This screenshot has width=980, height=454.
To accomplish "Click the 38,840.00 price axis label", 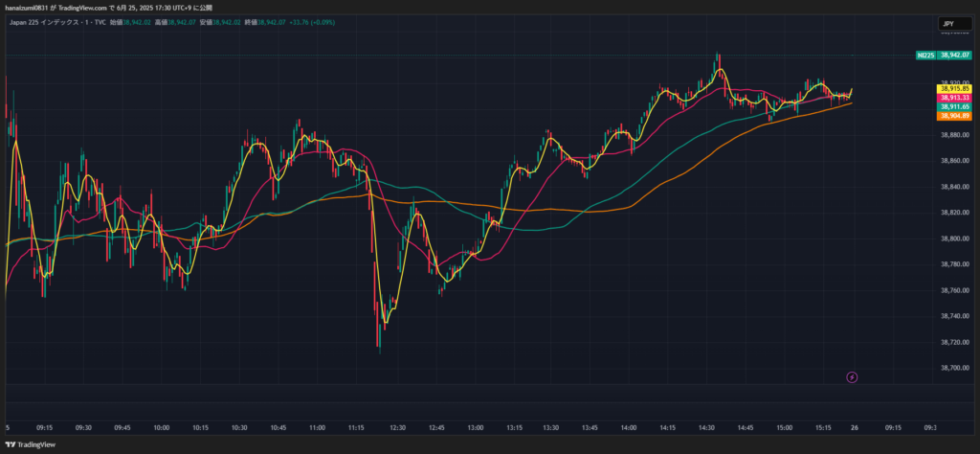I will 956,187.
